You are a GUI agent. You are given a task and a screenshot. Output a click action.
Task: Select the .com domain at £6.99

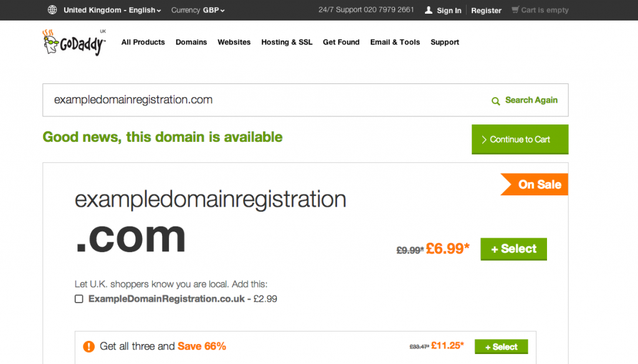(513, 249)
